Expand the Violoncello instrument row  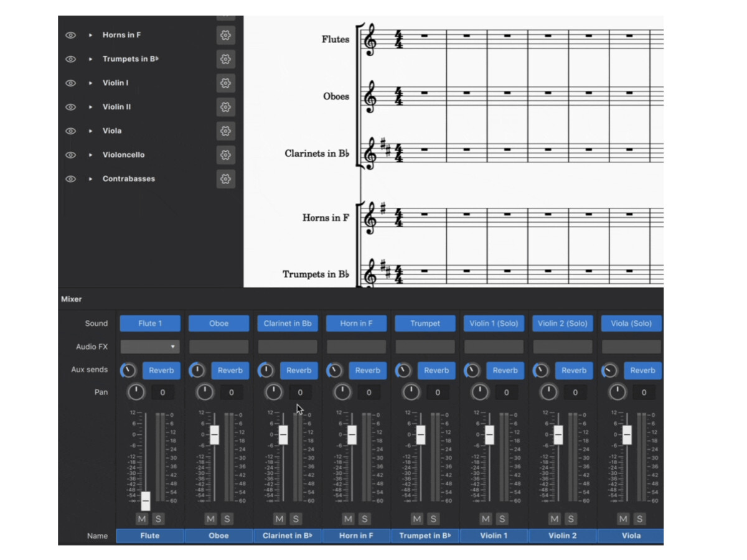point(90,155)
